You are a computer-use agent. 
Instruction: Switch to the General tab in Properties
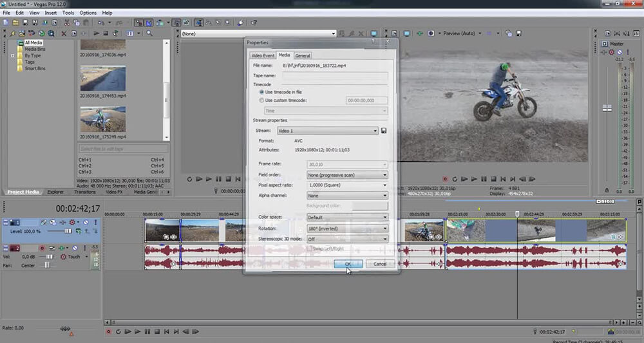click(x=302, y=55)
